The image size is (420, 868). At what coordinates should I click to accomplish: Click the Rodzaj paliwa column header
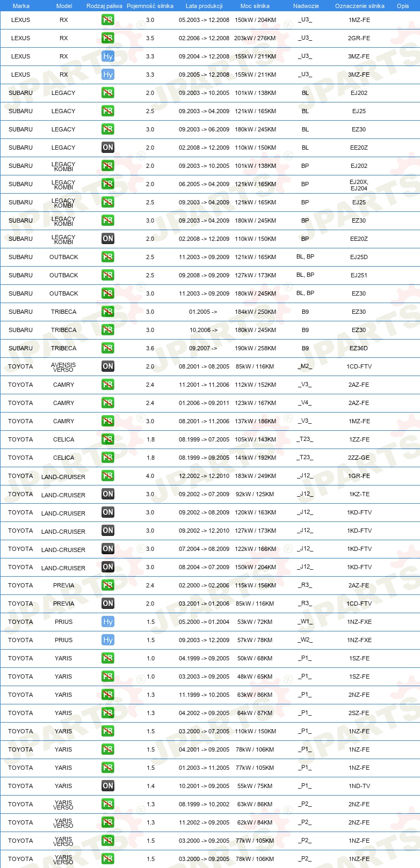104,6
